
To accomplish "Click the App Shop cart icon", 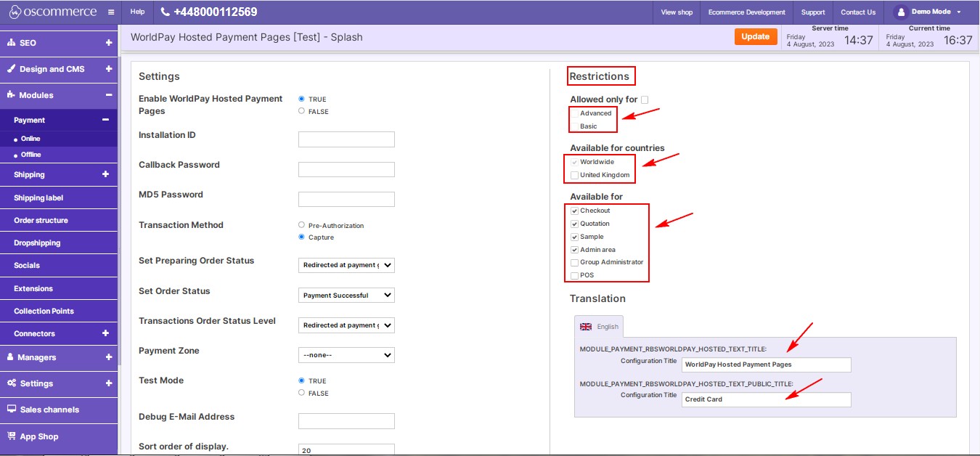I will (x=12, y=436).
